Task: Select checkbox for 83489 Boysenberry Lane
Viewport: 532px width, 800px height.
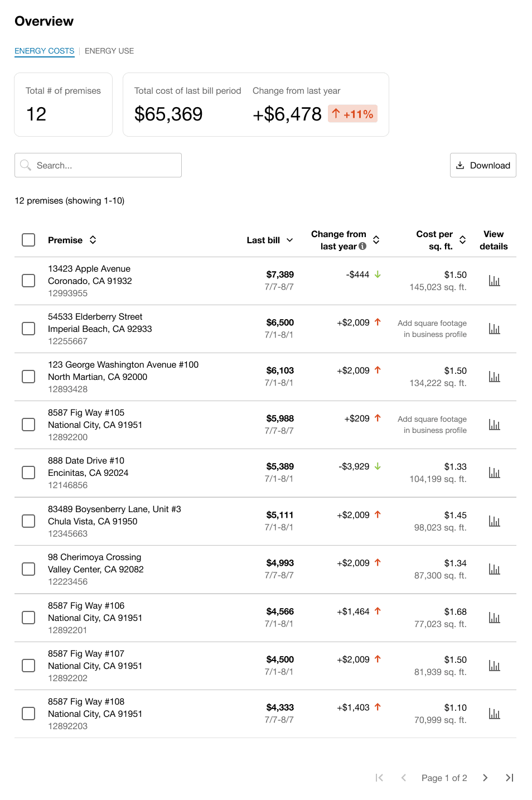Action: coord(28,521)
